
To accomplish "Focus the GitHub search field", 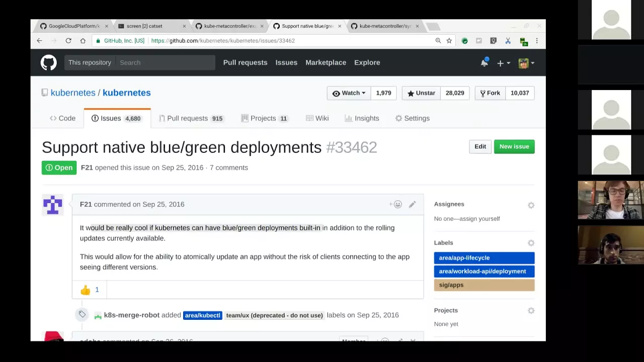I will (x=165, y=62).
